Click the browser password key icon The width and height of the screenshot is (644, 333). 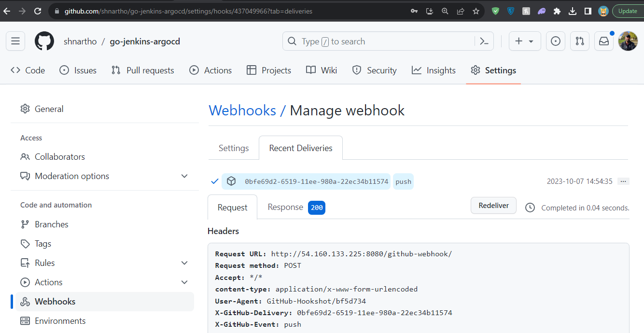click(x=414, y=11)
